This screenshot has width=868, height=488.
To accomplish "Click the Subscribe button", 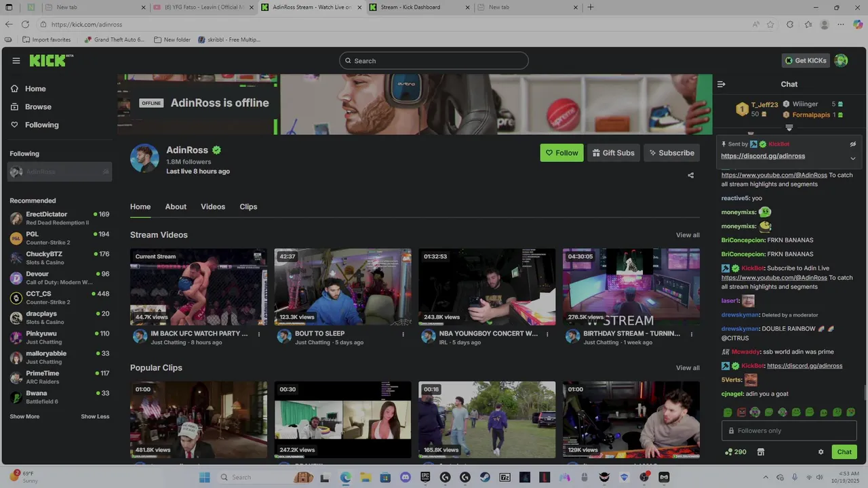I will coord(671,152).
